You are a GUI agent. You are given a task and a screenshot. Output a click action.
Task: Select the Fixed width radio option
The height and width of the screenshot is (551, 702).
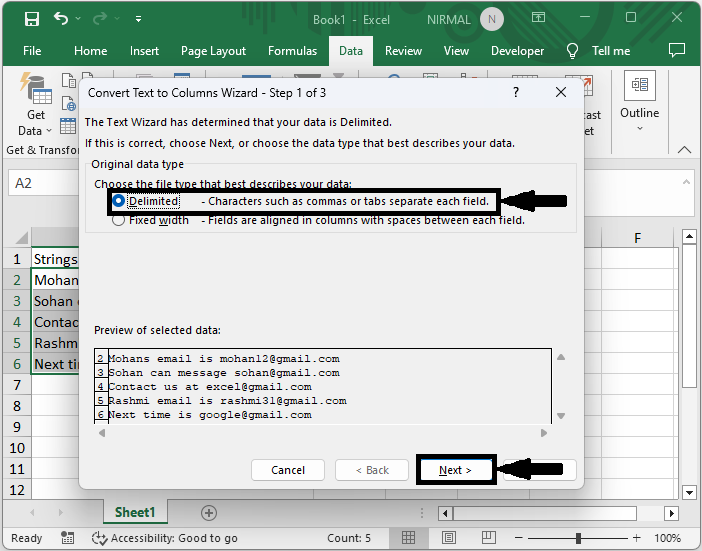click(x=119, y=220)
